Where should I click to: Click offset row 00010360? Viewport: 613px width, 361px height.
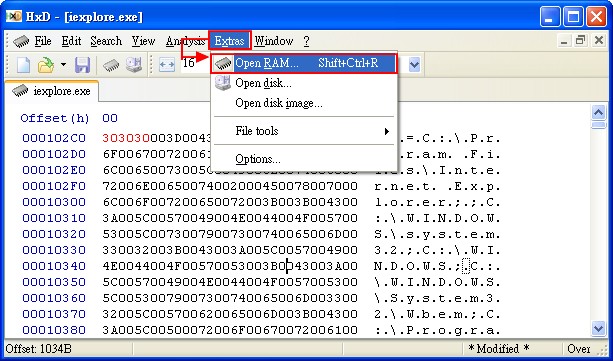point(54,298)
